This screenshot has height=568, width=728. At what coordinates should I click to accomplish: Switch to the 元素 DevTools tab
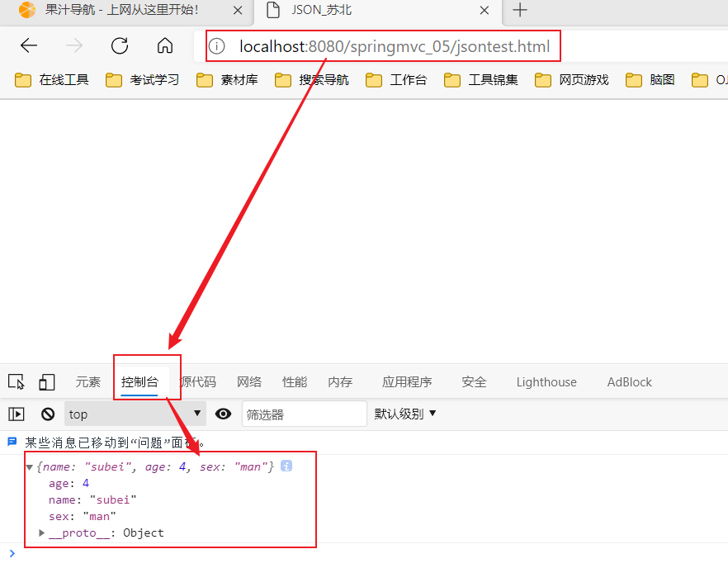point(87,382)
